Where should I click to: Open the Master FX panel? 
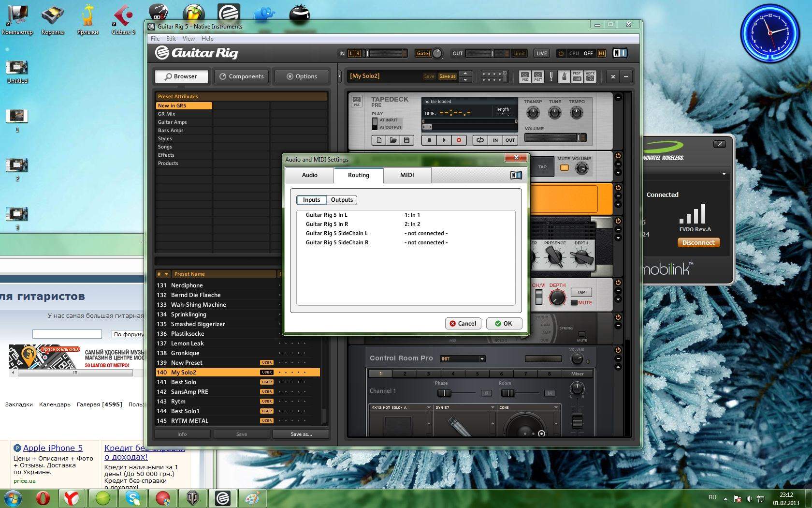(590, 76)
